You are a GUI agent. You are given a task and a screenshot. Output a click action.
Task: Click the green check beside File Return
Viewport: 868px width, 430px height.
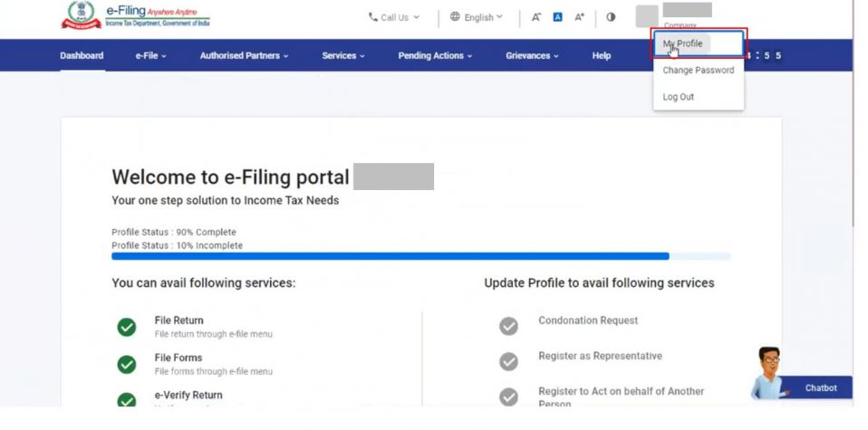pyautogui.click(x=127, y=327)
